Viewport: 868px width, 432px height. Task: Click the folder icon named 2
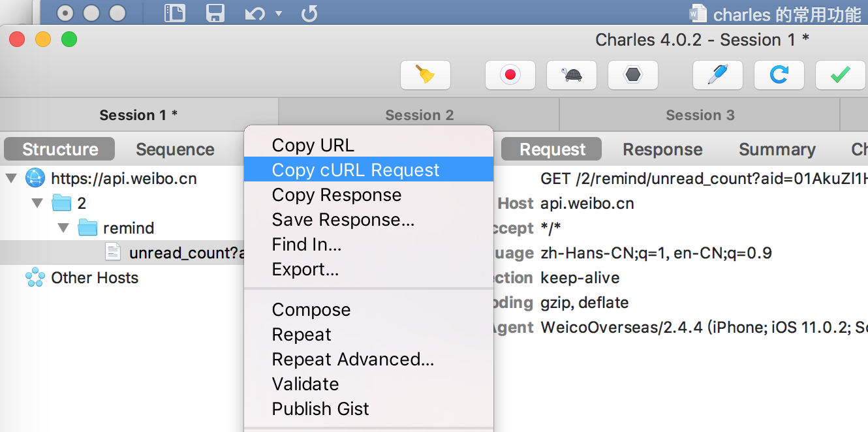[61, 203]
